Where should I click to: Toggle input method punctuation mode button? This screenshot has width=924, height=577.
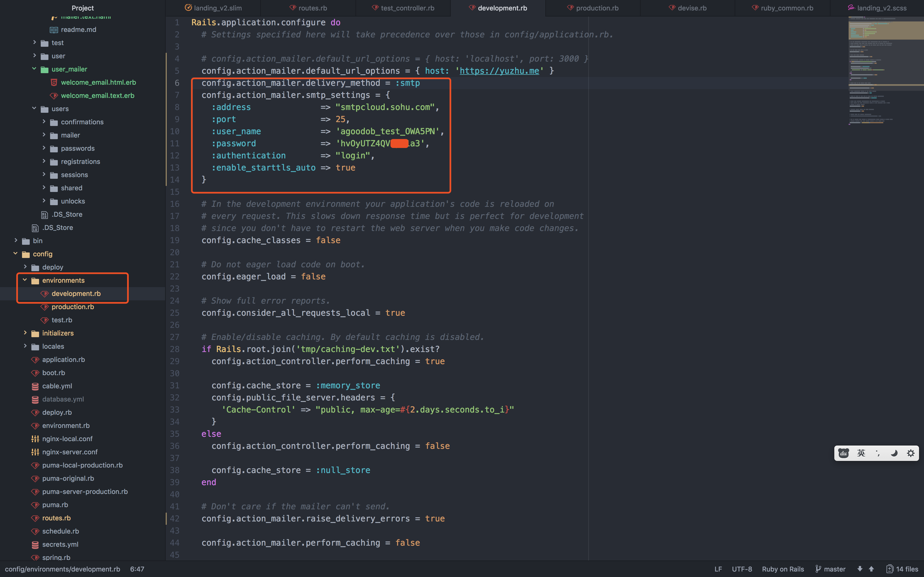coord(878,453)
